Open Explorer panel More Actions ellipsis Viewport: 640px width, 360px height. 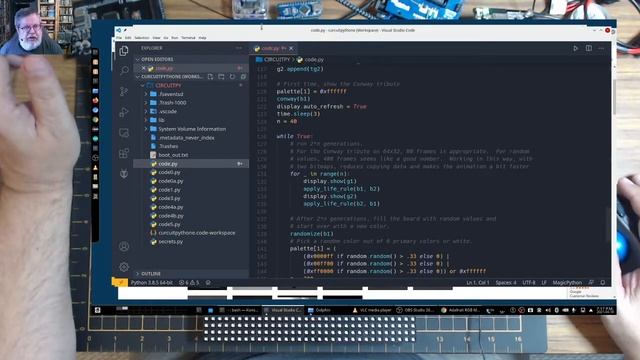(239, 48)
